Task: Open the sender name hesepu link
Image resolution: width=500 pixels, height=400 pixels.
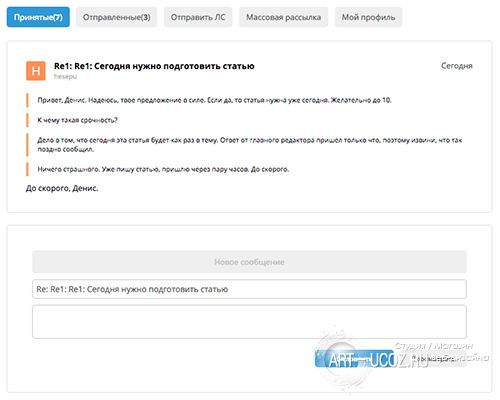Action: tap(65, 77)
